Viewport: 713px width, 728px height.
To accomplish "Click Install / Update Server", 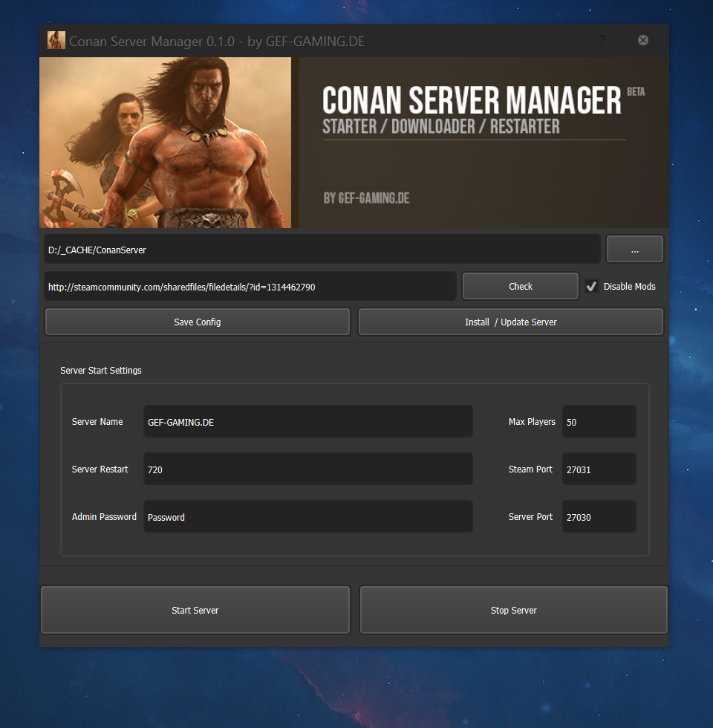I will pyautogui.click(x=510, y=321).
